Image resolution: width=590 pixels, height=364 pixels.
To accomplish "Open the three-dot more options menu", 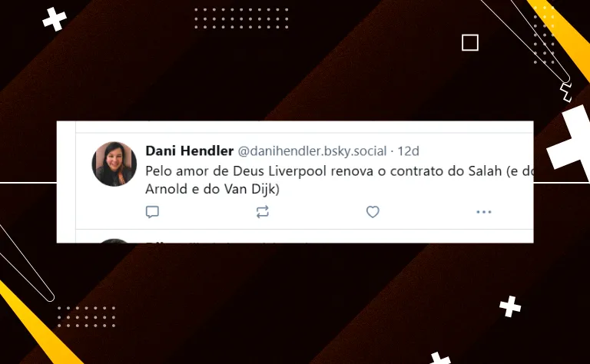I will (483, 212).
